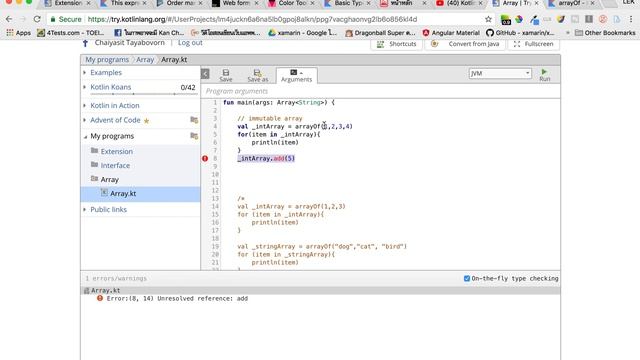Click Array.kt in the errors panel
The image size is (640, 360).
point(105,291)
